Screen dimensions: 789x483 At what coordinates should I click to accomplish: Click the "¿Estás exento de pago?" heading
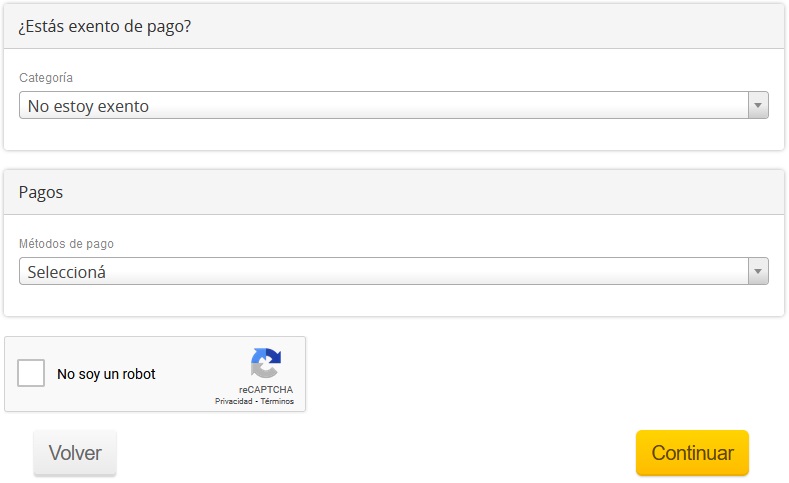[x=105, y=26]
